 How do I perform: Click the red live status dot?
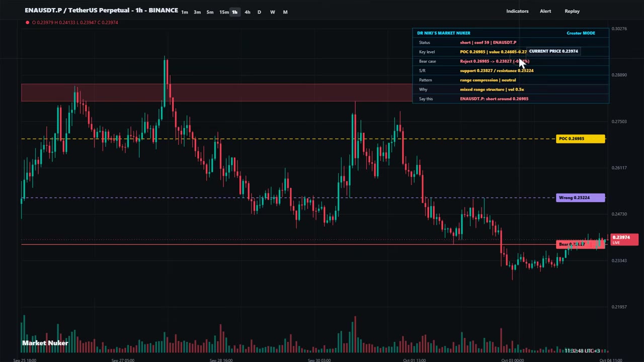(27, 22)
